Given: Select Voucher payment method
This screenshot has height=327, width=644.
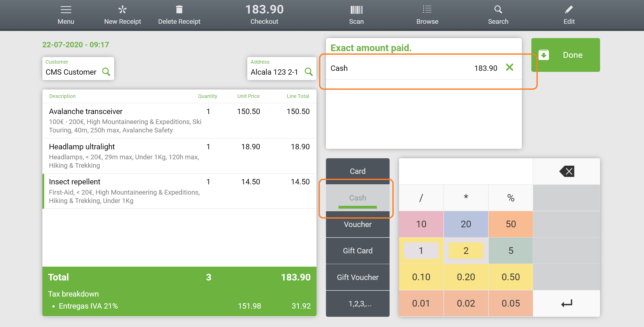Looking at the screenshot, I should point(357,224).
